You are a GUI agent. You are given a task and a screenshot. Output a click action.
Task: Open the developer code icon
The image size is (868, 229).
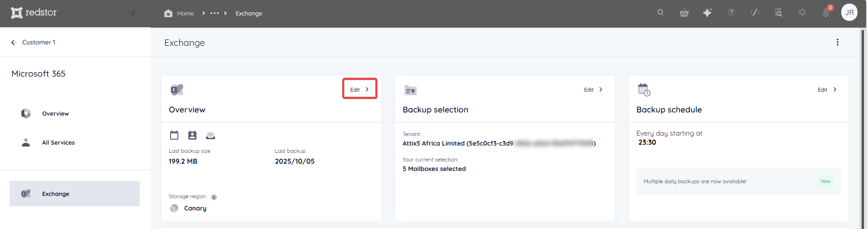coord(755,13)
